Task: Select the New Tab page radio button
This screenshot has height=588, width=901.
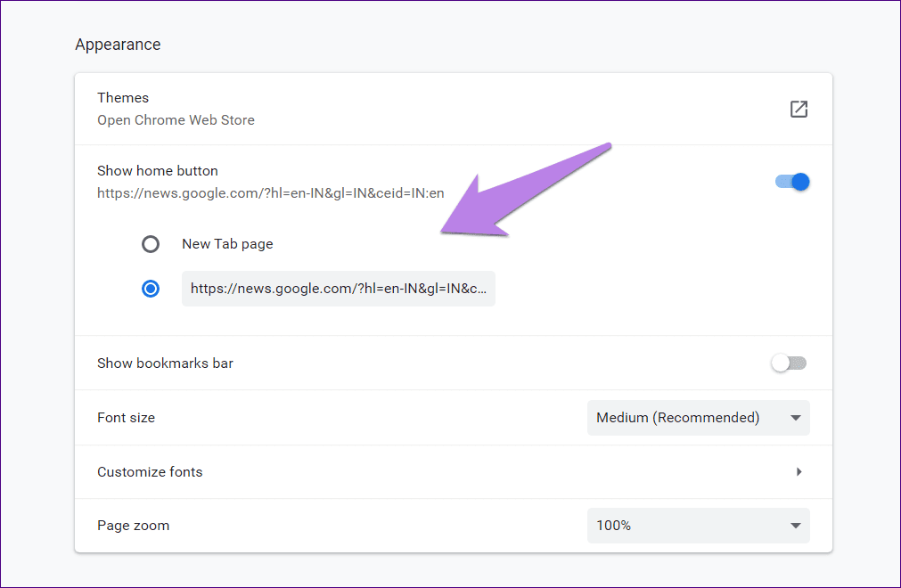Action: click(151, 244)
